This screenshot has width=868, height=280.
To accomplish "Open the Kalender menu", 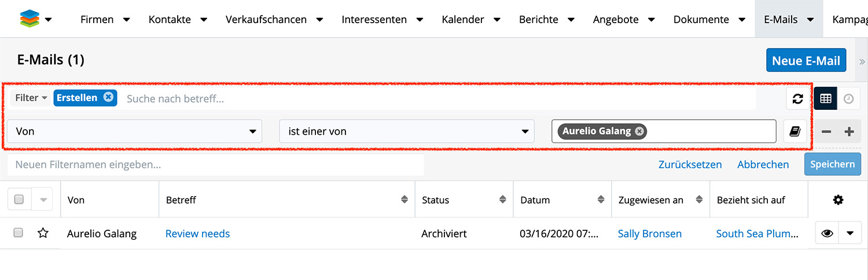I will coord(470,20).
